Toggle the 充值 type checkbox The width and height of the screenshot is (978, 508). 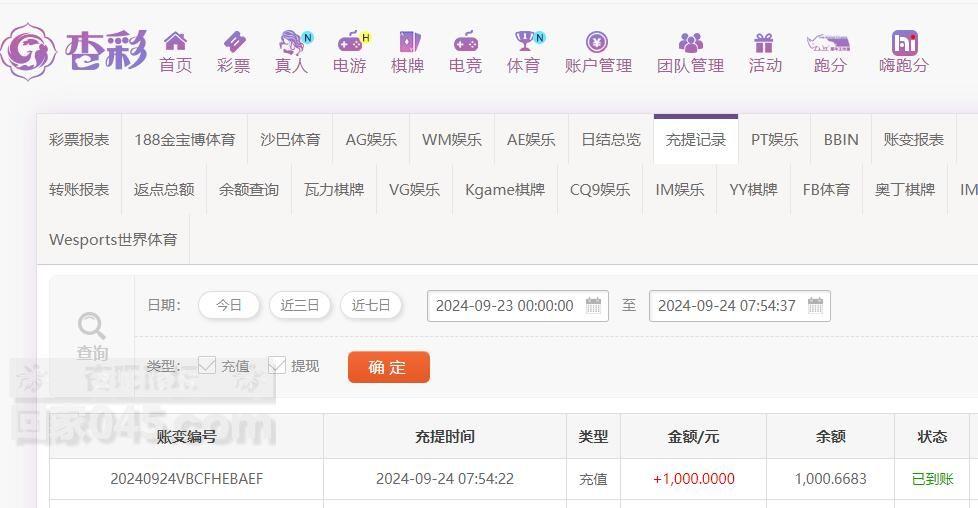[206, 366]
